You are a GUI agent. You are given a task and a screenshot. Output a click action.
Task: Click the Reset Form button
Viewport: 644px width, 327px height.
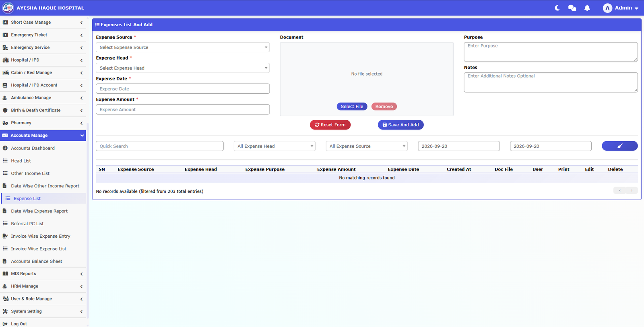click(330, 125)
